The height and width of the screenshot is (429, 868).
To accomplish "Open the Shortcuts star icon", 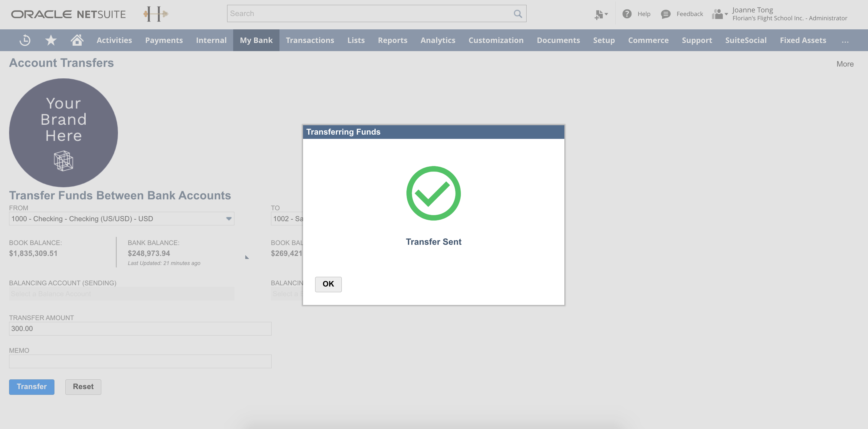I will [51, 40].
